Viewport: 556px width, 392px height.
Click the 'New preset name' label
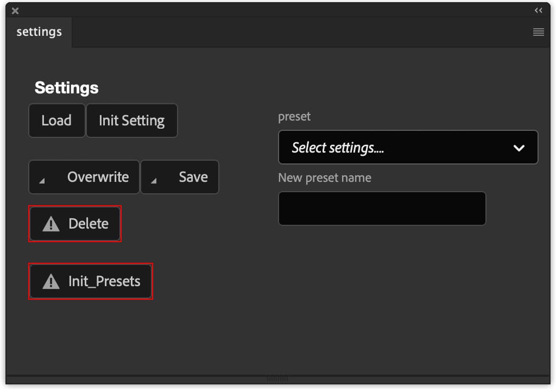click(324, 178)
